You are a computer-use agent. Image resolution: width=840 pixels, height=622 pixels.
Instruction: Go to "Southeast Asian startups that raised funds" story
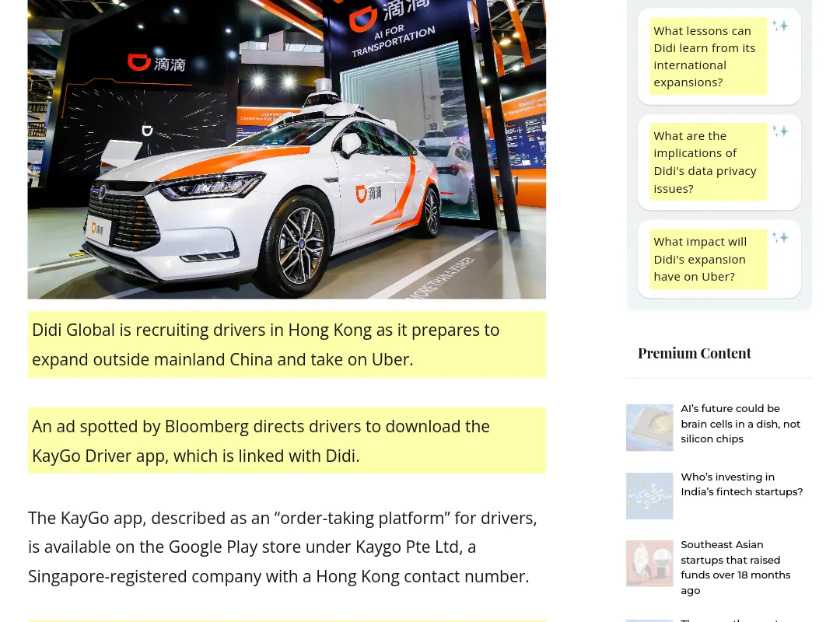735,567
